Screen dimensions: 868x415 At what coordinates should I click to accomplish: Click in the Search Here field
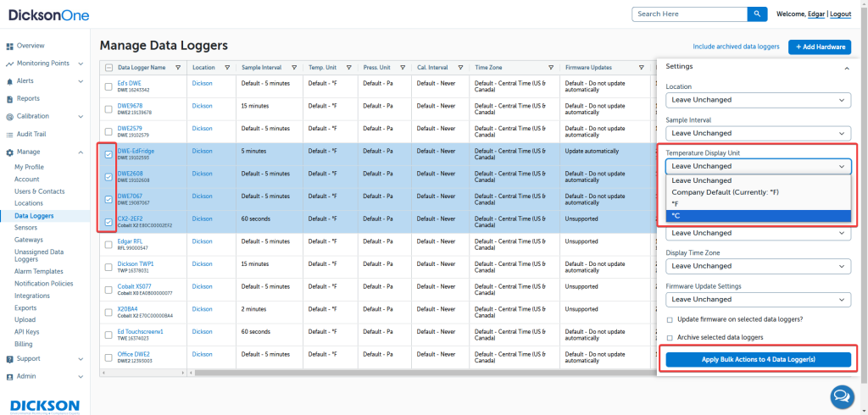[688, 14]
